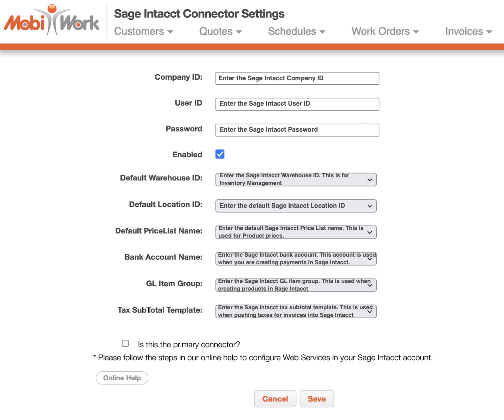Open the GL Item Group dropdown
This screenshot has height=420, width=504.
[296, 285]
